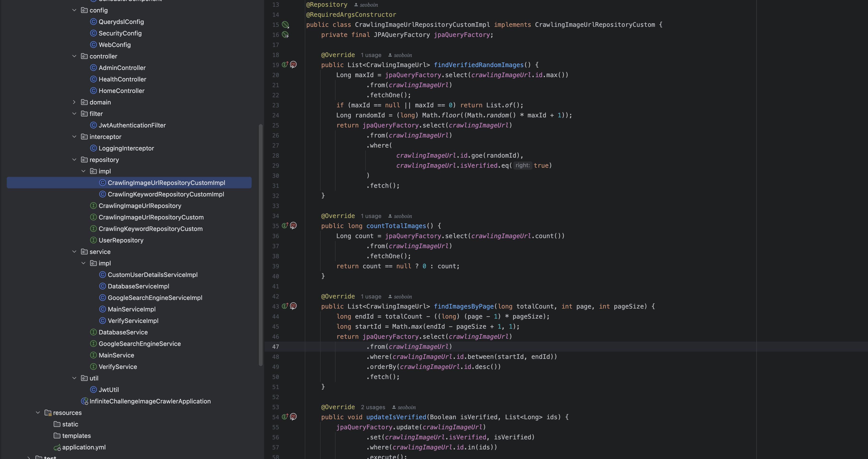Collapse the filter package

pos(74,114)
